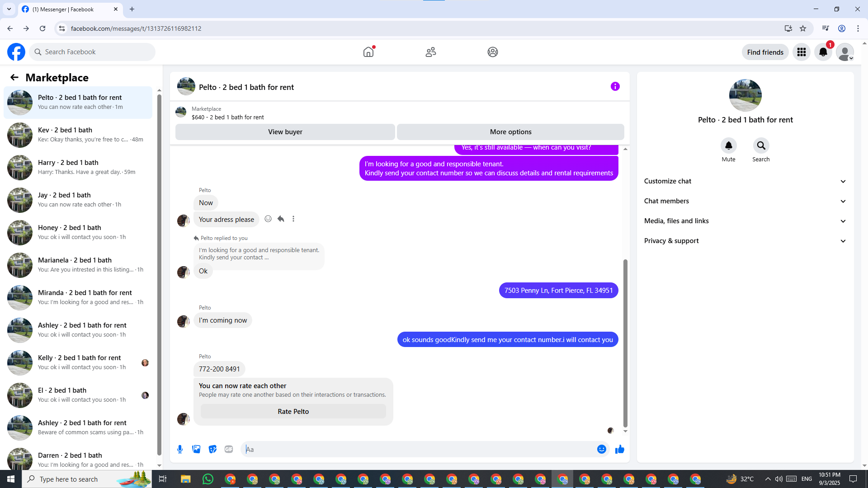
Task: Open the Menu grid icon
Action: click(802, 52)
